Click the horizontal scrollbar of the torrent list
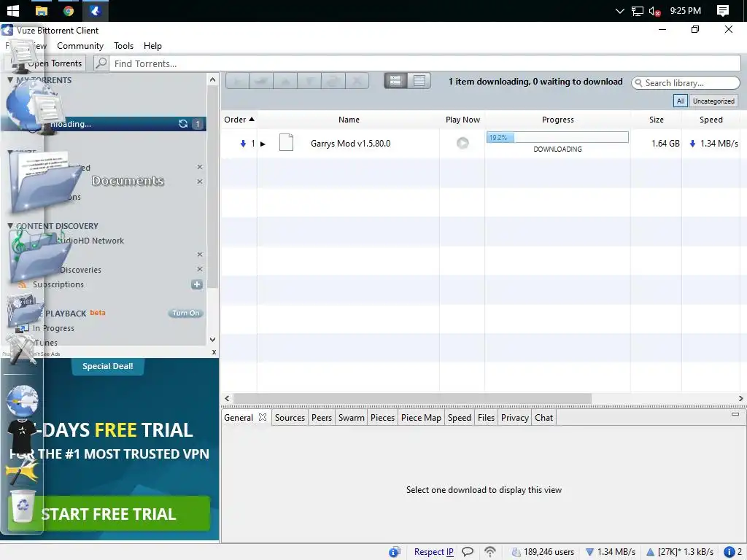The height and width of the screenshot is (560, 747). click(413, 399)
